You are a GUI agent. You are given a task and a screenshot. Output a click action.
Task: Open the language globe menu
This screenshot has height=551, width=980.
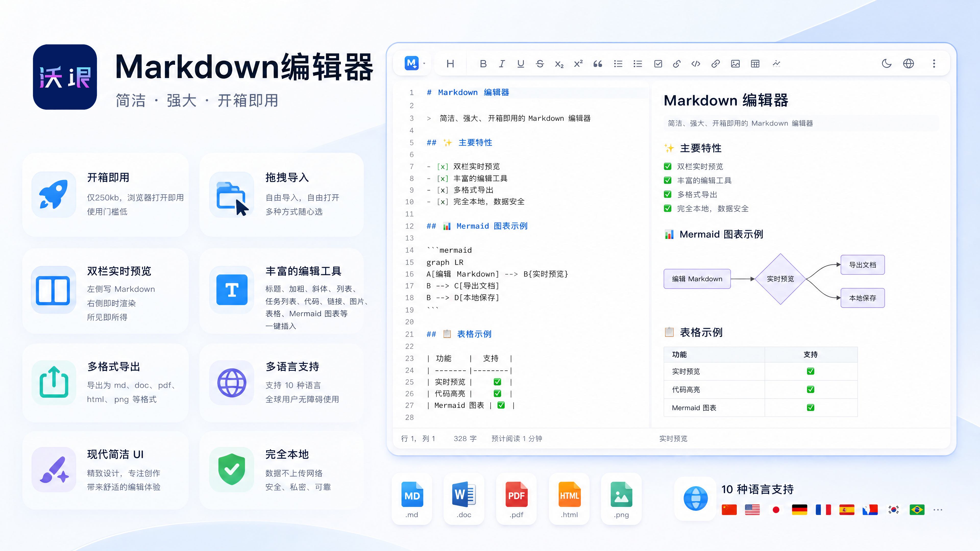tap(909, 64)
